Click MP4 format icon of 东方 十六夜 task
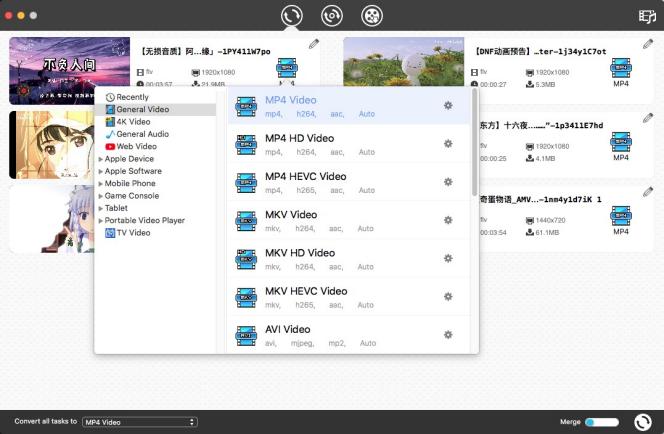664x434 pixels. (x=621, y=142)
